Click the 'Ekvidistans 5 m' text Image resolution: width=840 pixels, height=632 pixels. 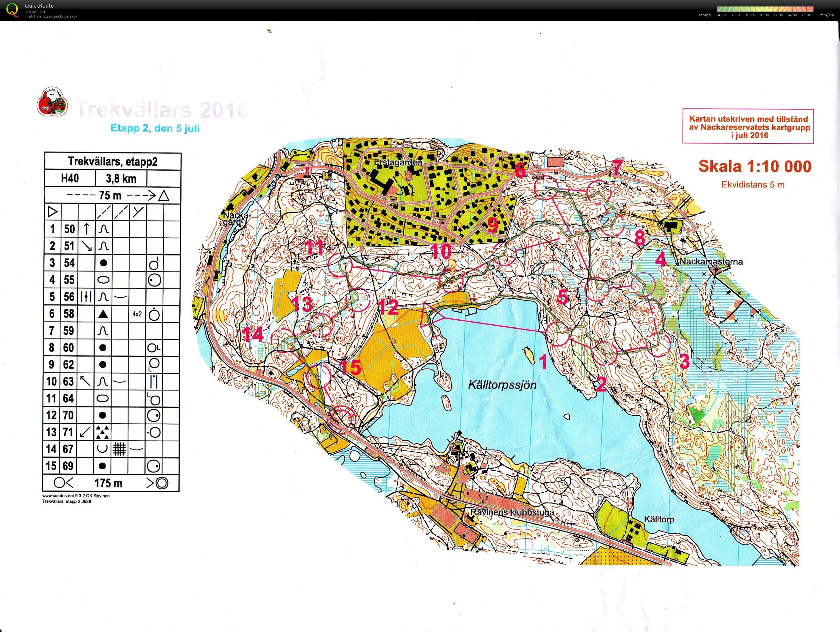click(753, 185)
